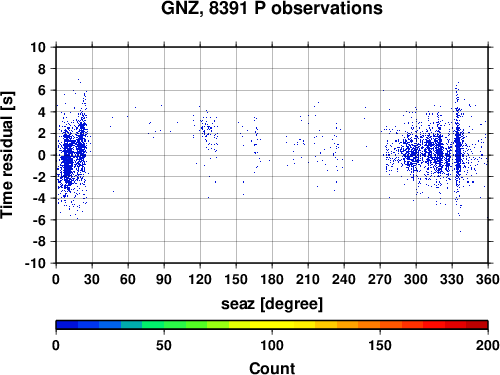500x375 pixels.
Task: Click the y-axis tick label 10
Action: pyautogui.click(x=38, y=47)
